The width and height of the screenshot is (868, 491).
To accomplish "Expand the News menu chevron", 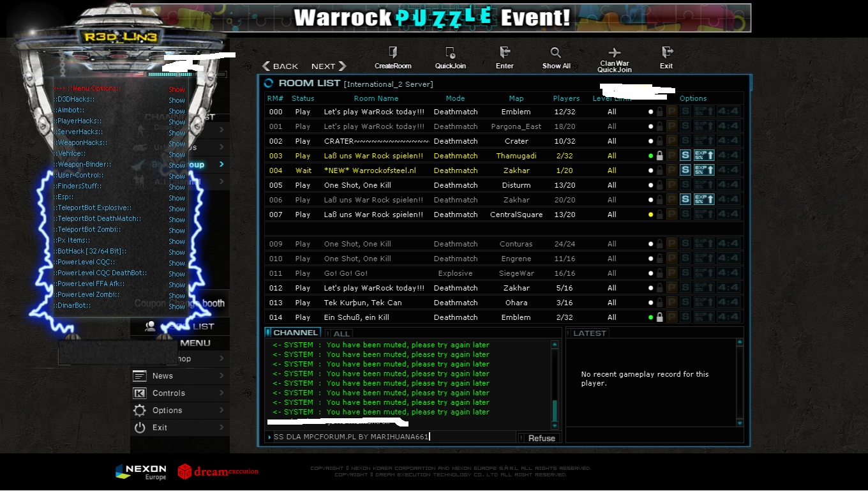I will click(221, 376).
